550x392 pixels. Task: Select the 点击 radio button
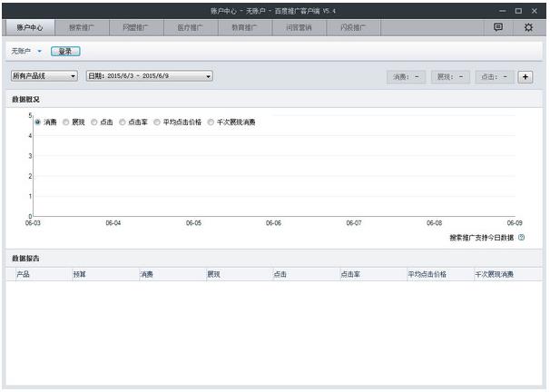(x=94, y=122)
